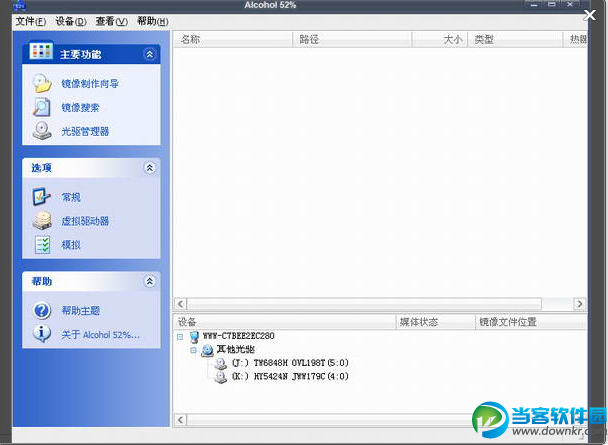The image size is (608, 445).
Task: Open the 查看(V) menu
Action: 112,21
